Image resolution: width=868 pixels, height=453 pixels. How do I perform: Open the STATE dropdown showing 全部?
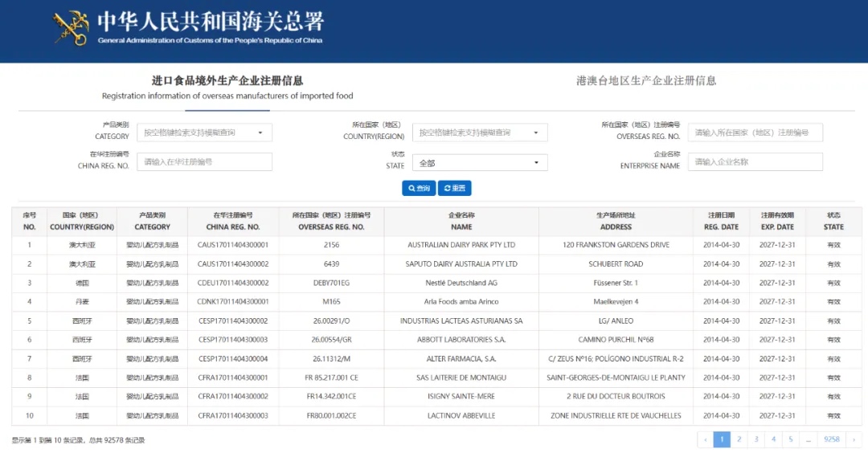(x=480, y=162)
